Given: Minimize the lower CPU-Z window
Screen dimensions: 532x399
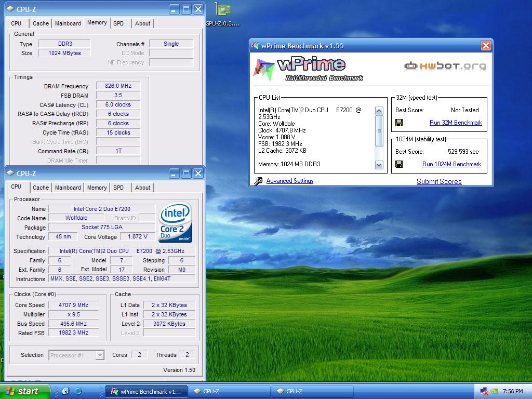Looking at the screenshot, I should pyautogui.click(x=174, y=174).
